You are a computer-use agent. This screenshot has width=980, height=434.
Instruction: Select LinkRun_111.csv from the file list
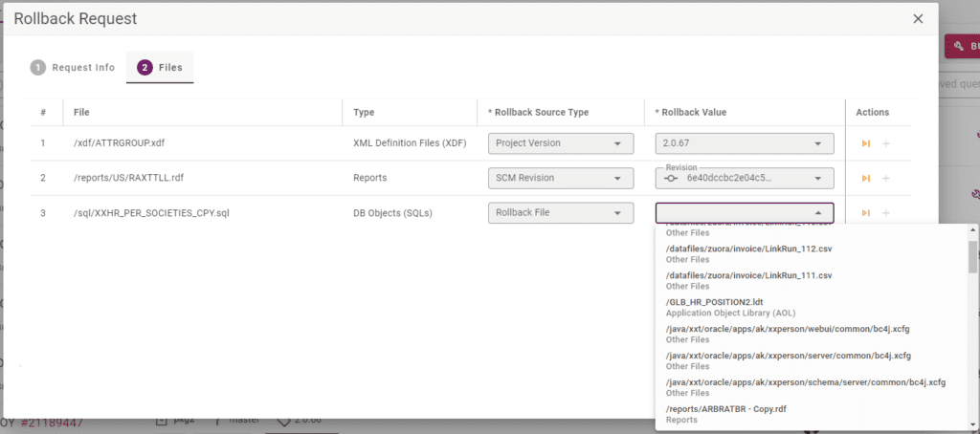pos(813,280)
